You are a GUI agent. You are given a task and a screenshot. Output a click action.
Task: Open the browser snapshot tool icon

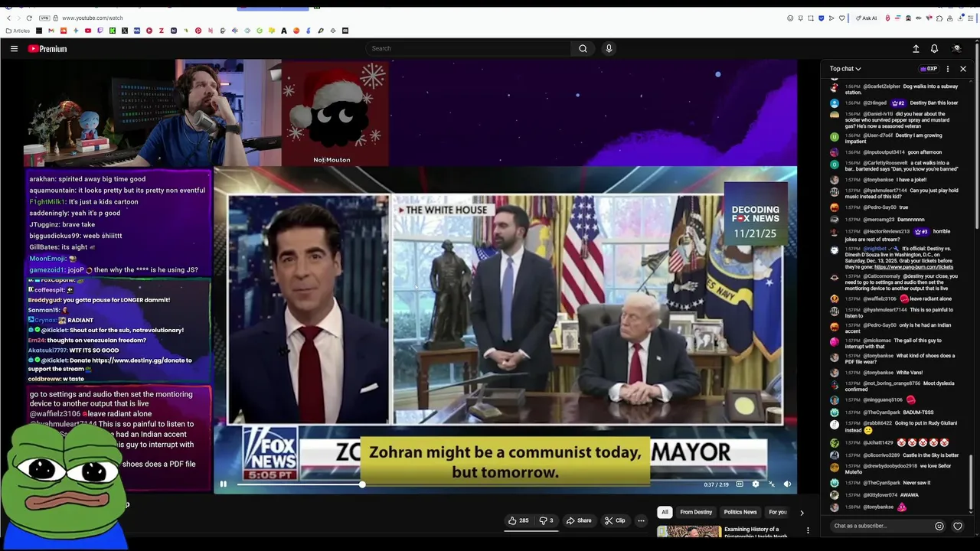click(811, 18)
